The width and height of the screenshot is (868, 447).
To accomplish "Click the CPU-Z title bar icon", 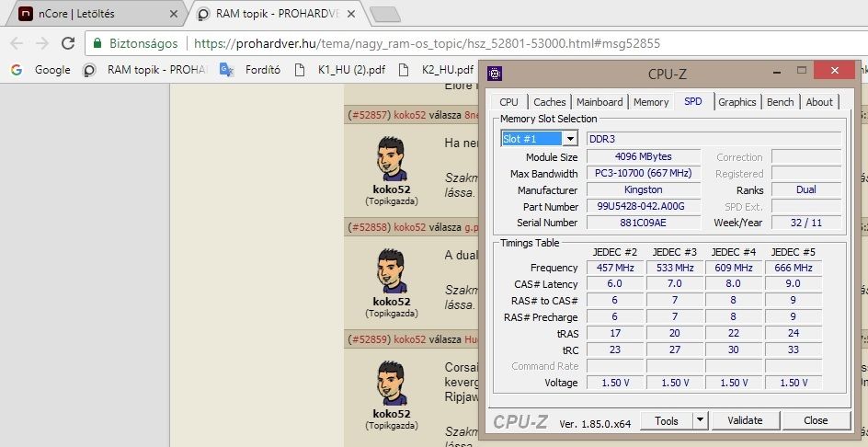I will pyautogui.click(x=495, y=73).
